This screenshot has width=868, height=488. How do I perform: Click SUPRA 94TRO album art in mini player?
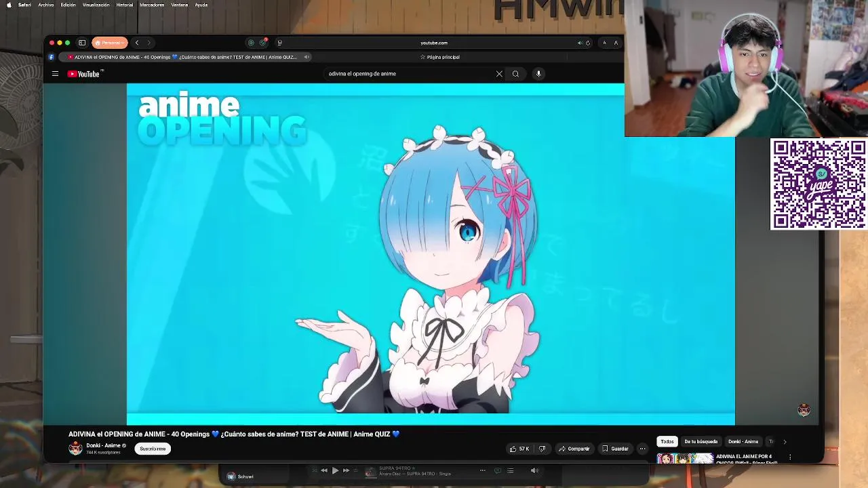[370, 472]
